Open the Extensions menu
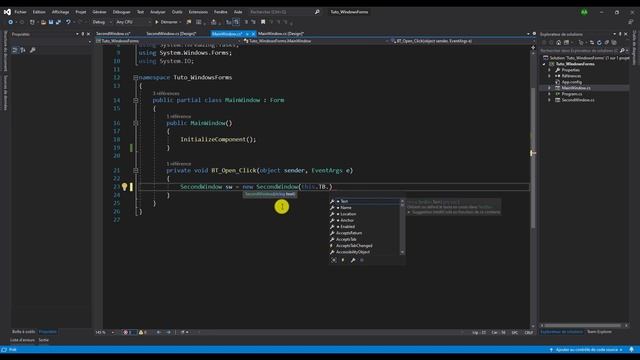Image resolution: width=640 pixels, height=360 pixels. (x=198, y=12)
